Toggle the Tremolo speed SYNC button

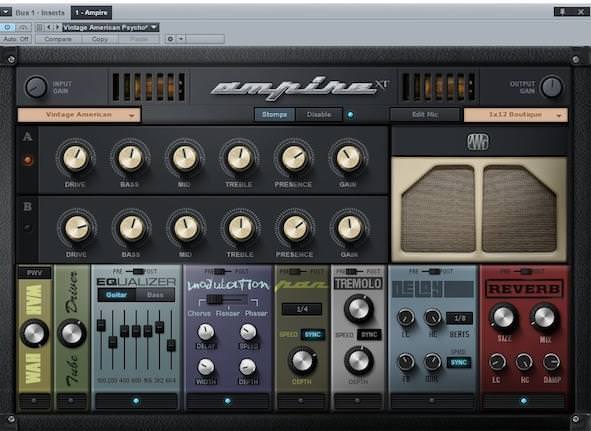369,334
